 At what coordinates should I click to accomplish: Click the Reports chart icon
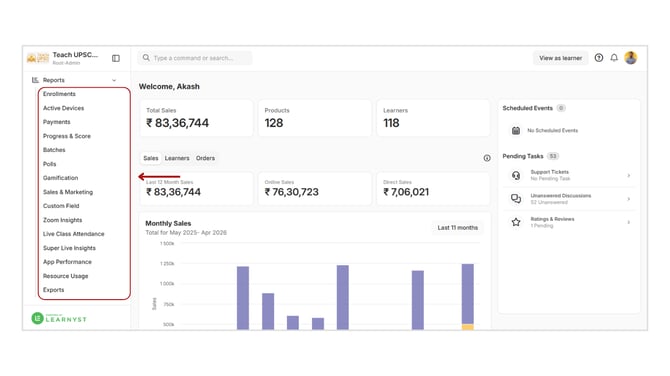pos(35,80)
